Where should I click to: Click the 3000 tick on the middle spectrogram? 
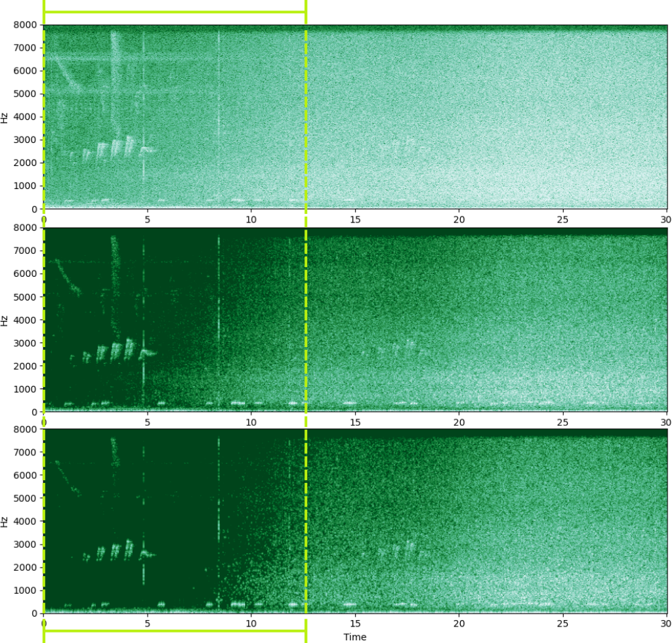point(26,343)
